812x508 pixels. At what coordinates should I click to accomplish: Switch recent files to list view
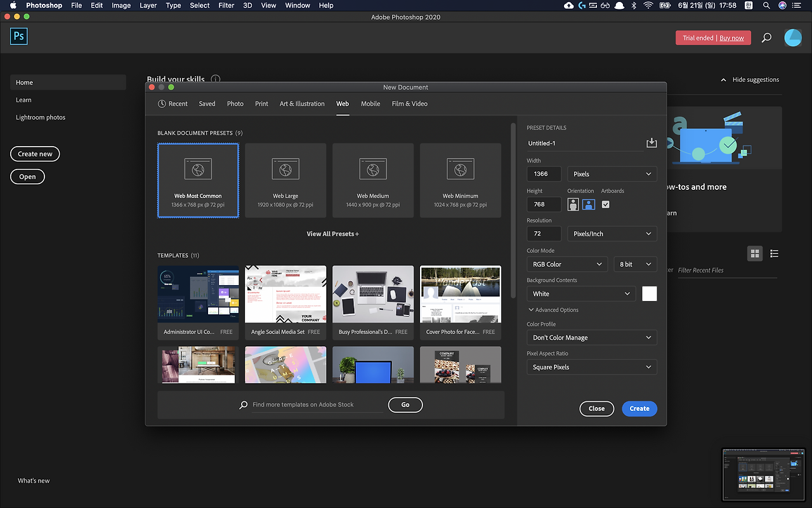pyautogui.click(x=774, y=253)
